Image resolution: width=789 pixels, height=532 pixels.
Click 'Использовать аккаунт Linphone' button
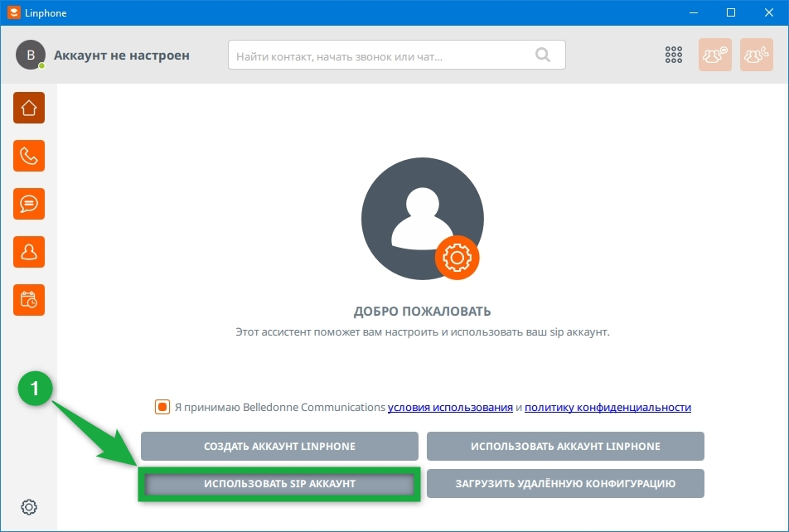[x=565, y=446]
